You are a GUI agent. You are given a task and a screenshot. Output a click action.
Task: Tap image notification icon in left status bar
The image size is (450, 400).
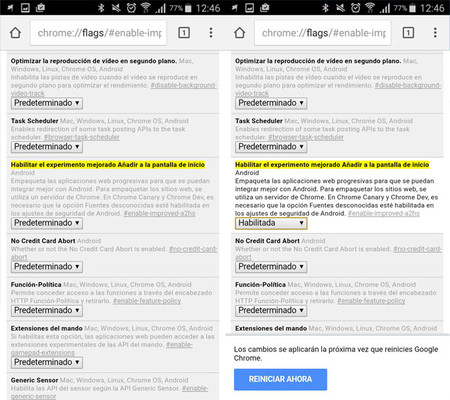pos(25,8)
